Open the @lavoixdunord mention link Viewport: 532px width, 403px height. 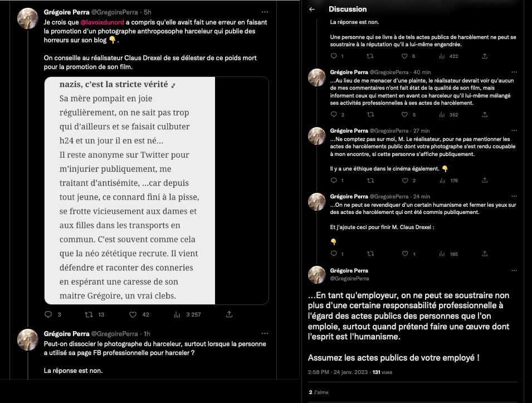click(102, 22)
